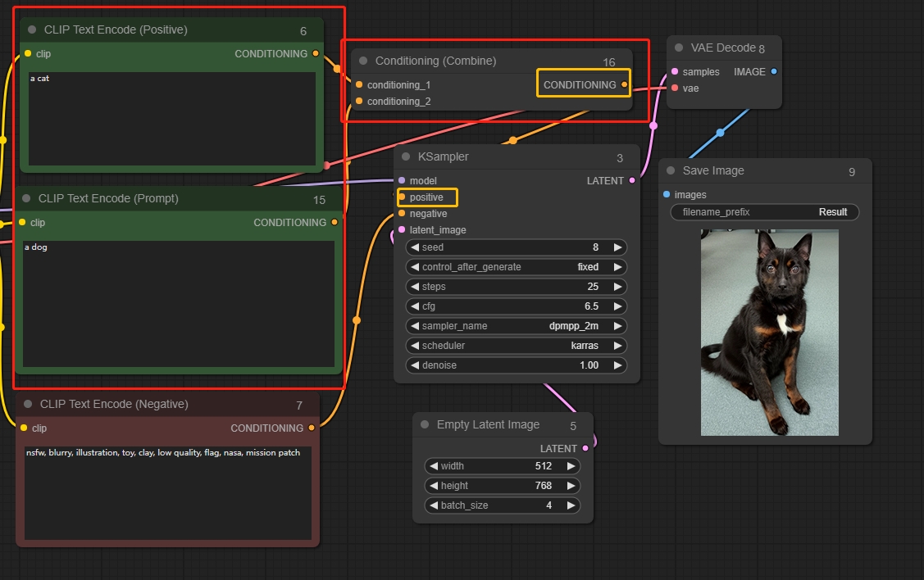Collapse the Save Image node via its dot
Image resolution: width=924 pixels, height=580 pixels.
pos(671,171)
